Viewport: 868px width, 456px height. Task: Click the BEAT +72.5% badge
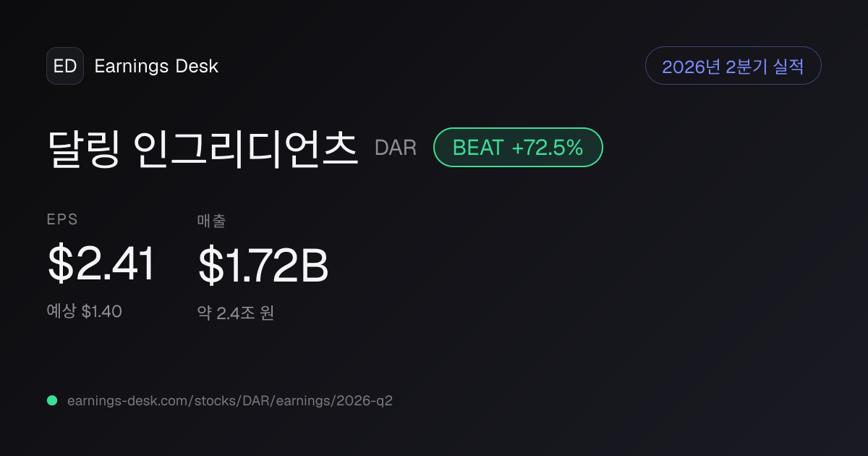(x=518, y=148)
